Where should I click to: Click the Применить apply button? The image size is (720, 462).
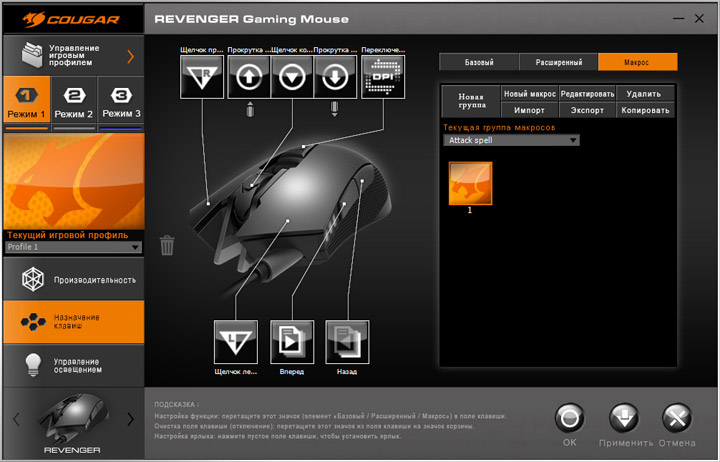[x=624, y=419]
